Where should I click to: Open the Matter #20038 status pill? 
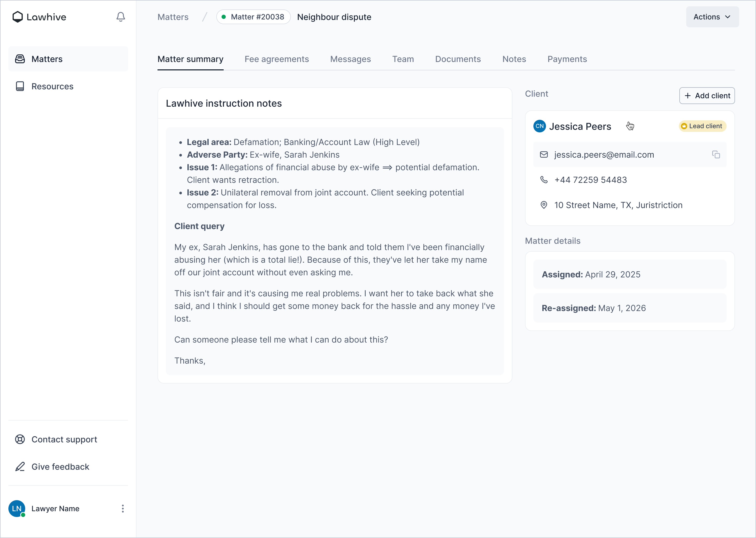point(254,17)
